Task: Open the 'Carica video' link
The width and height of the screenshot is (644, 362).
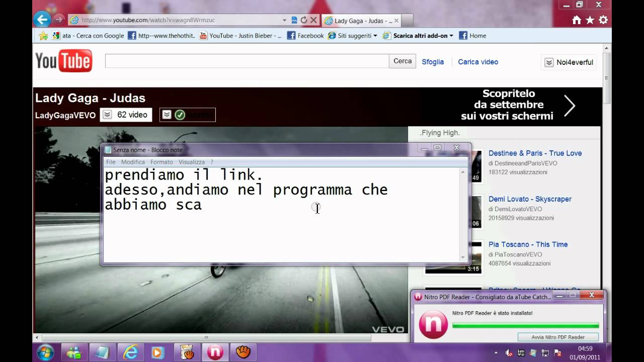Action: click(478, 62)
